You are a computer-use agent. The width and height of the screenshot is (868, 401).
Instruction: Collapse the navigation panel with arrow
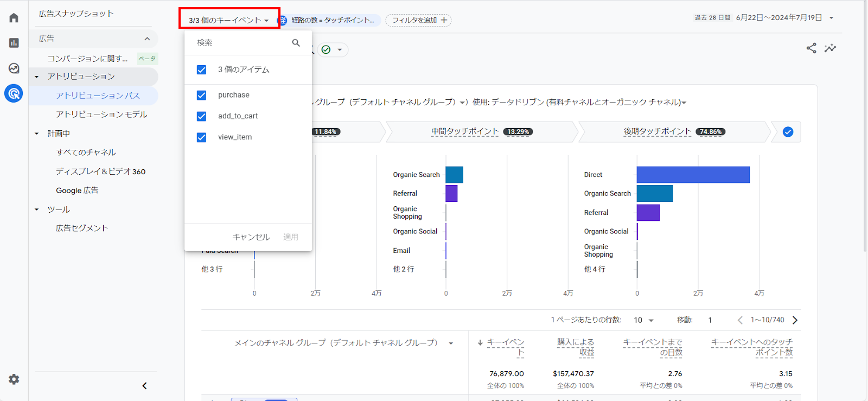(x=144, y=386)
